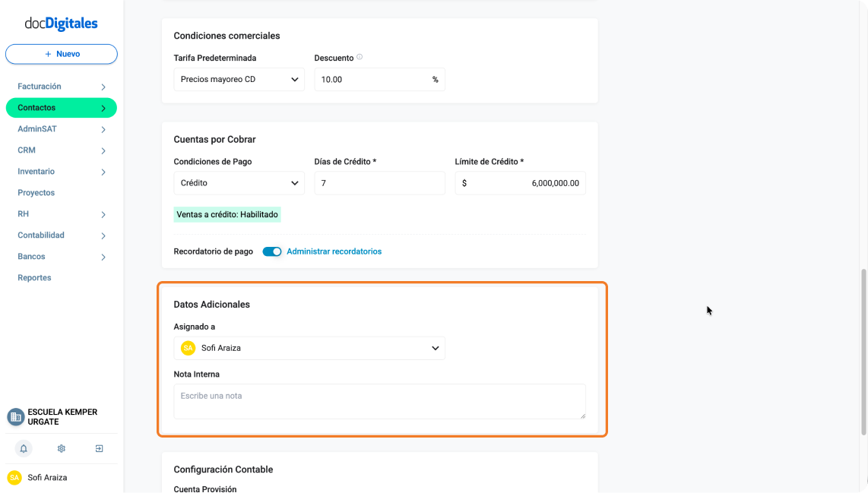The height and width of the screenshot is (493, 868).
Task: Expand the Inventario menu chevron
Action: (x=103, y=172)
